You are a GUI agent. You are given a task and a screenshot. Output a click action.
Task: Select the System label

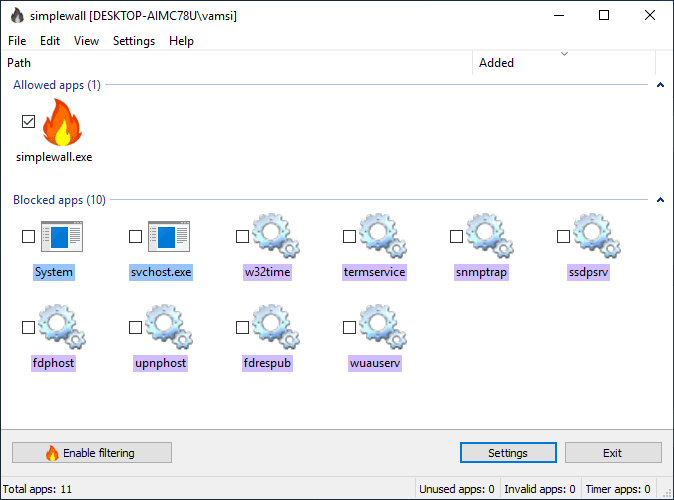[54, 272]
